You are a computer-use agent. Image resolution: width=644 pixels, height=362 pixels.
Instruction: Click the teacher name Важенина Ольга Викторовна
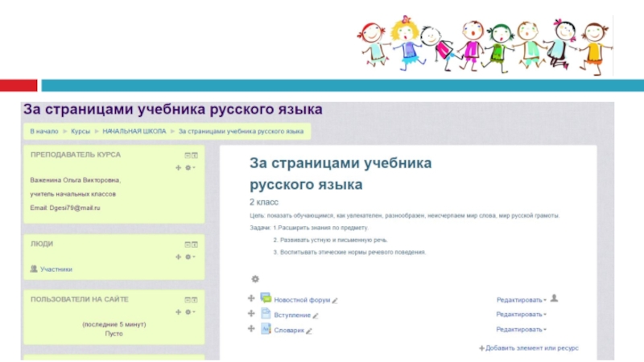click(x=75, y=180)
